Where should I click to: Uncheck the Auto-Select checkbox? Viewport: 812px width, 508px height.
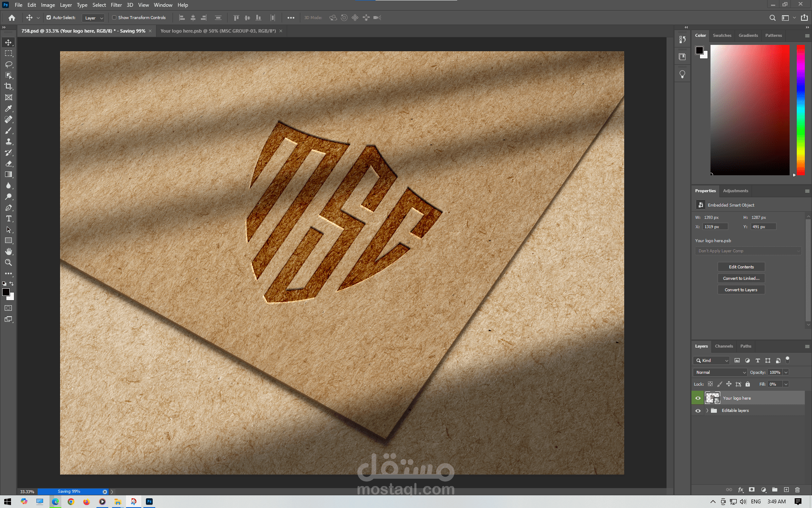click(x=49, y=18)
